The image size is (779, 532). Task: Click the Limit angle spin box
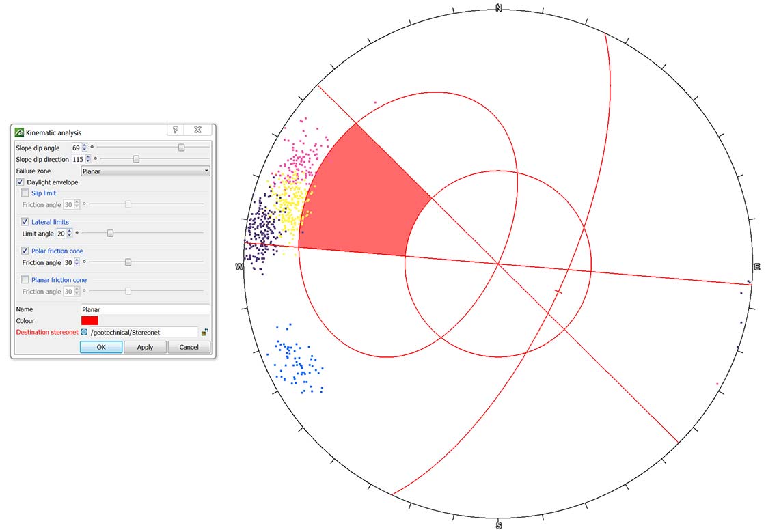click(x=65, y=234)
